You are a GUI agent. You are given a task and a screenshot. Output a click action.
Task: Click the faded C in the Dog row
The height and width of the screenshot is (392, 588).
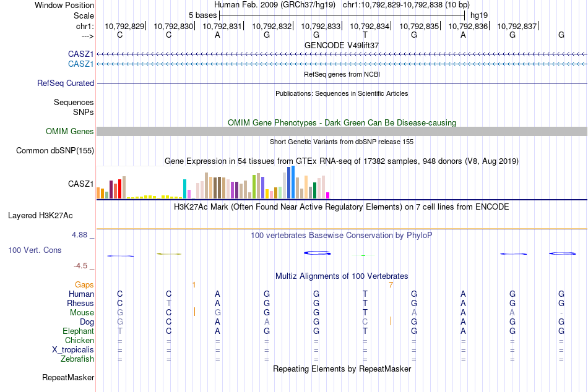click(x=365, y=322)
